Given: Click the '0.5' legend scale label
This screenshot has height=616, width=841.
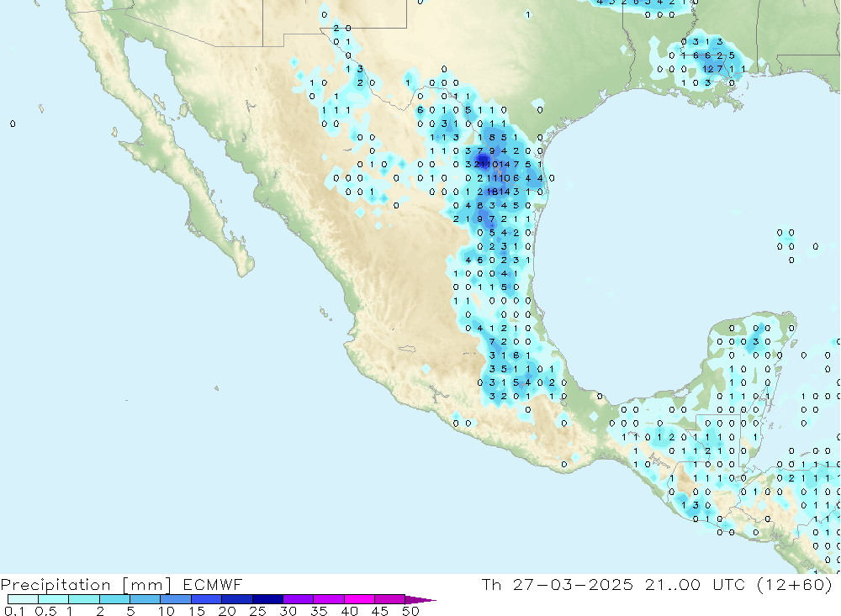Looking at the screenshot, I should 45,611.
